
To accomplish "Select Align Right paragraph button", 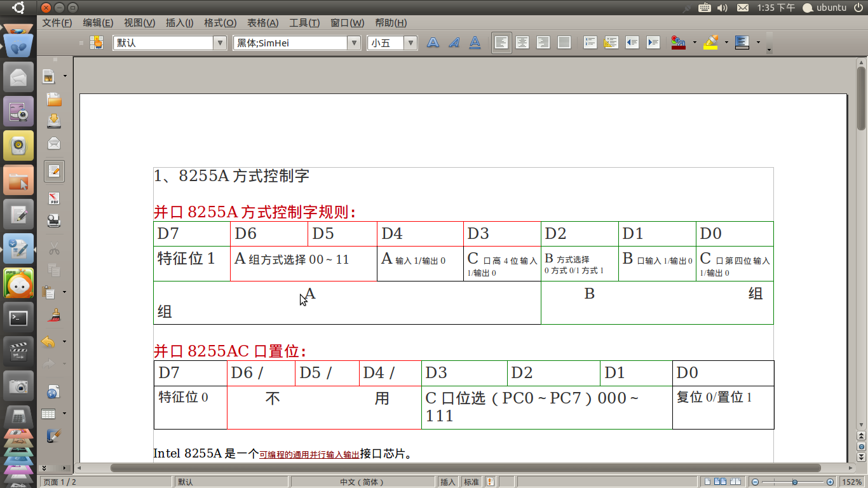I will click(543, 43).
